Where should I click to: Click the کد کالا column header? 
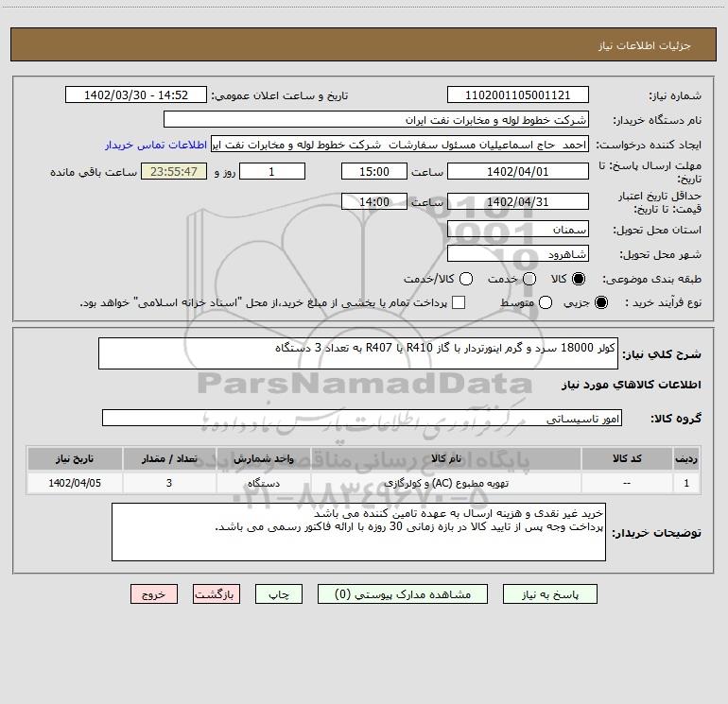(627, 458)
